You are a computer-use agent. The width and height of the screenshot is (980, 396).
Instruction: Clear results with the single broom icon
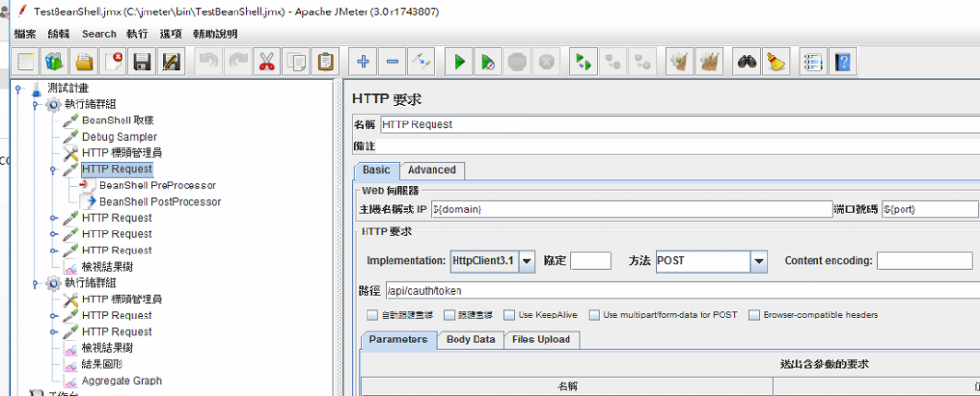pos(680,61)
